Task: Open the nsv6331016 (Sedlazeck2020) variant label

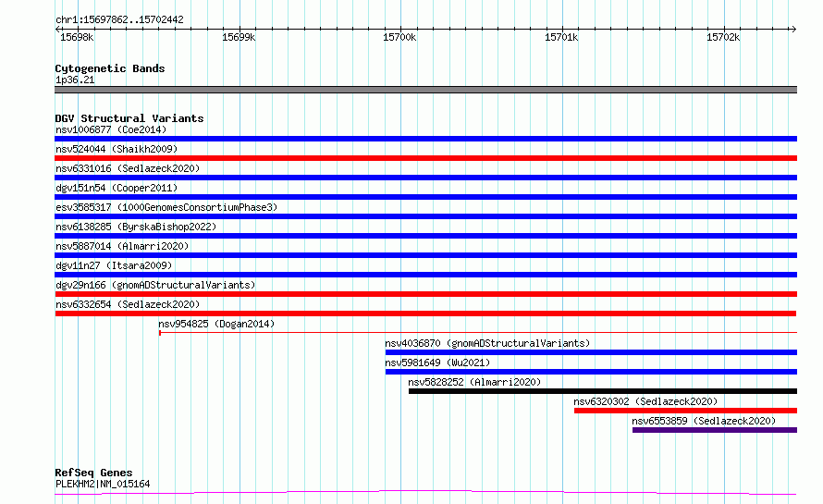Action: click(128, 168)
